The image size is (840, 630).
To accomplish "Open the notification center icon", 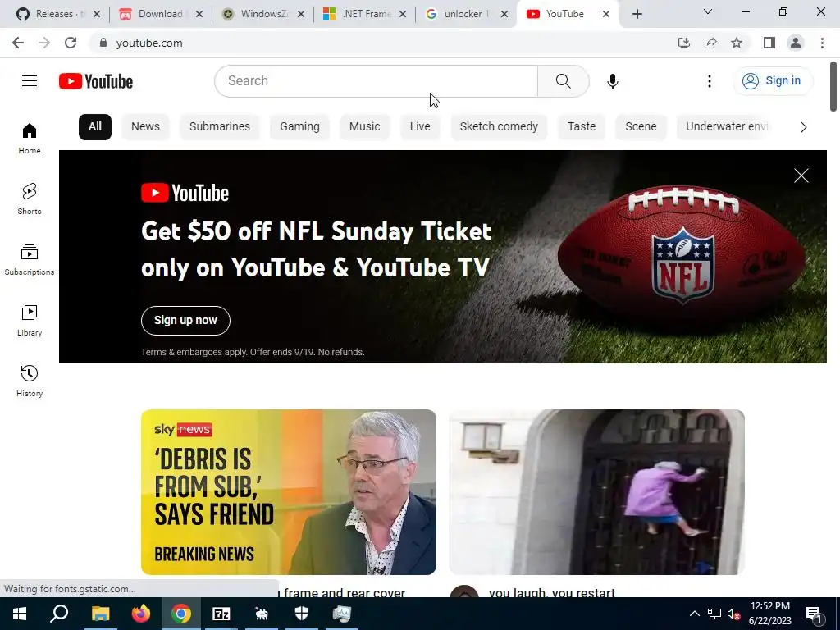I will pos(814,614).
